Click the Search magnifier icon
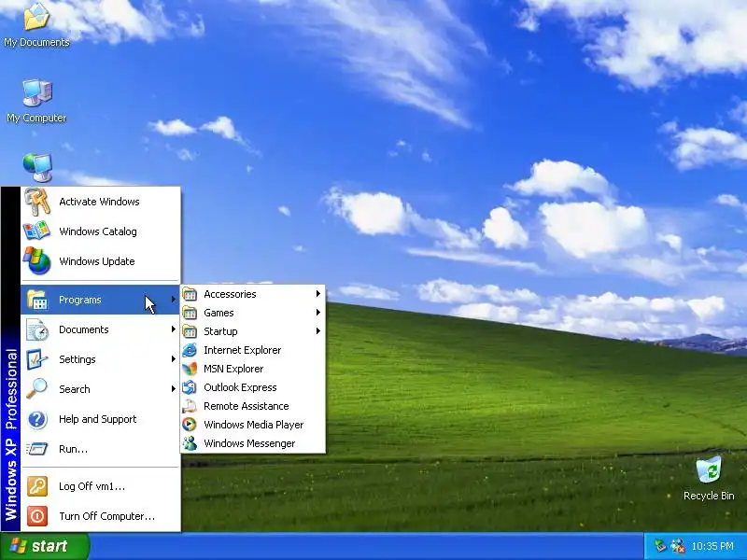Screen dimensions: 747x560 pyautogui.click(x=36, y=389)
